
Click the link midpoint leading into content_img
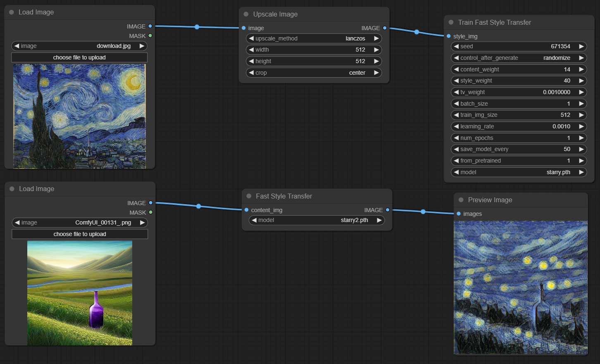(198, 206)
